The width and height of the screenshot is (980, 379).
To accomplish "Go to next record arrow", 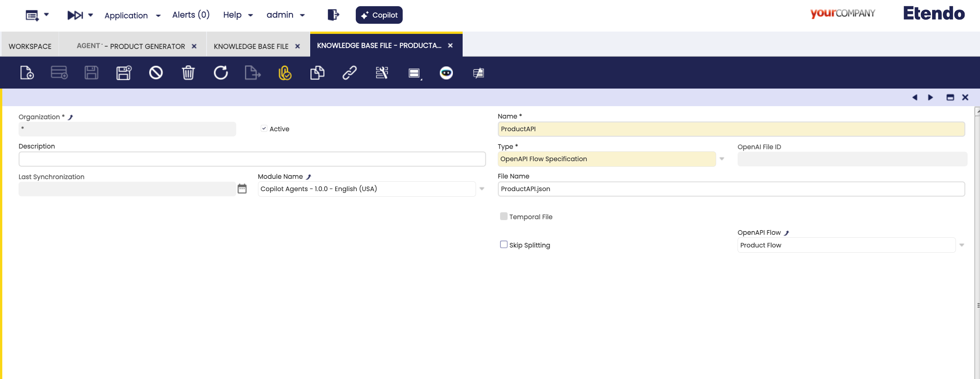I will [x=930, y=97].
